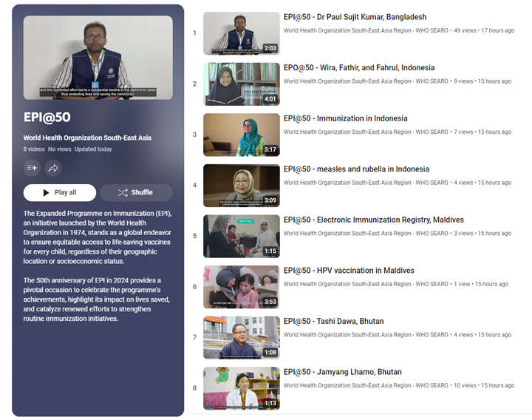This screenshot has width=532, height=420.
Task: Open the large playlist cover thumbnail
Action: click(x=98, y=58)
